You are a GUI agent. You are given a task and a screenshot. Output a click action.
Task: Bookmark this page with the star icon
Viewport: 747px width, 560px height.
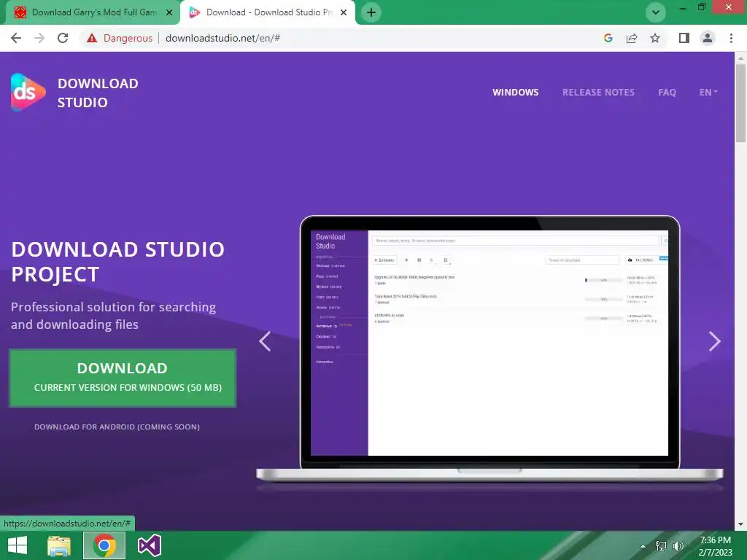click(x=655, y=38)
